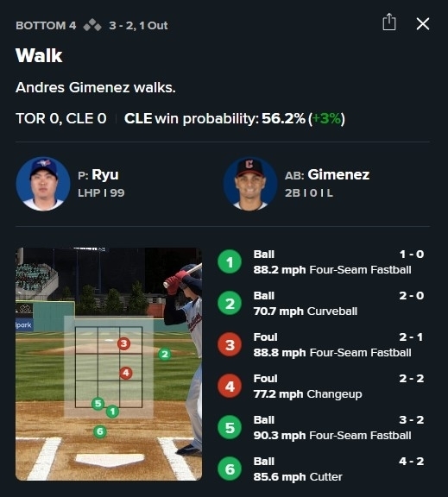Select pitch 6 green circle in list

(x=230, y=469)
